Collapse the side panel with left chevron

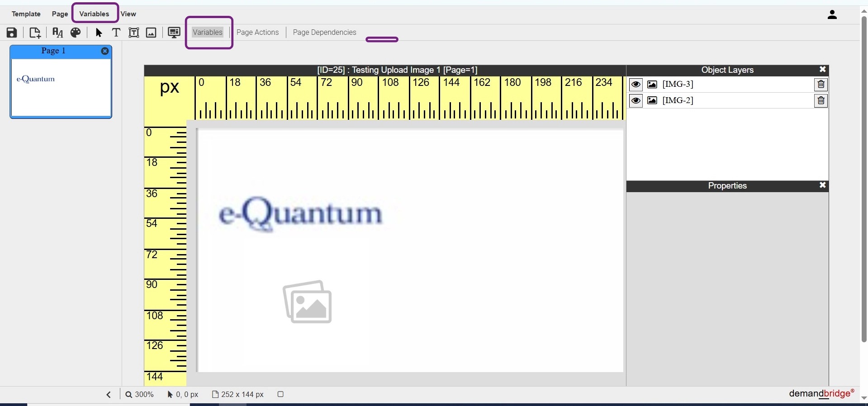click(x=109, y=395)
